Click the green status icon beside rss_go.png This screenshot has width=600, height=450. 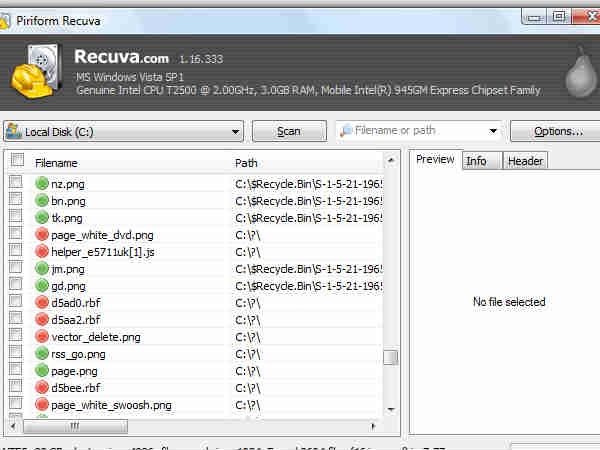click(42, 353)
